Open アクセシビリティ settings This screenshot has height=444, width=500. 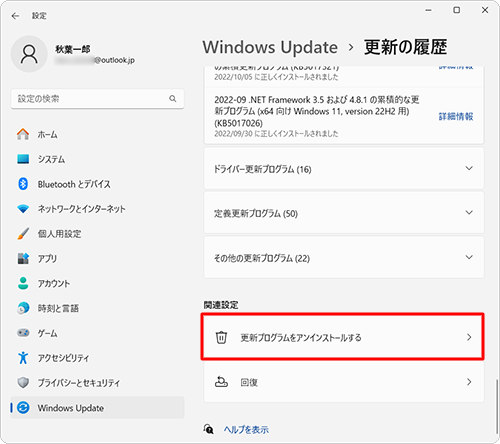[x=97, y=358]
